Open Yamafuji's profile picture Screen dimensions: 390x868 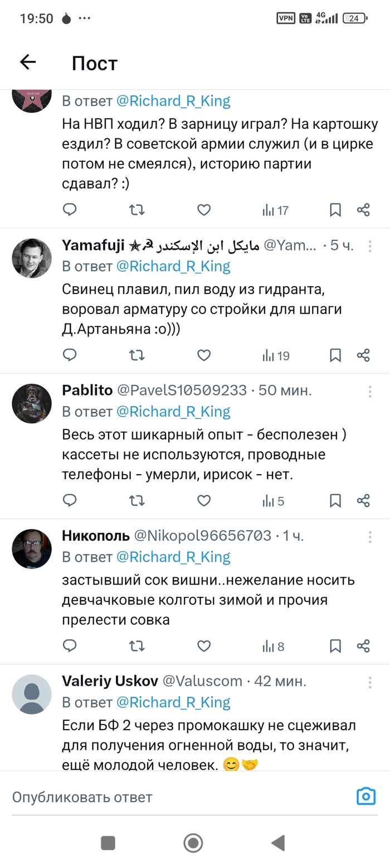coord(32,258)
